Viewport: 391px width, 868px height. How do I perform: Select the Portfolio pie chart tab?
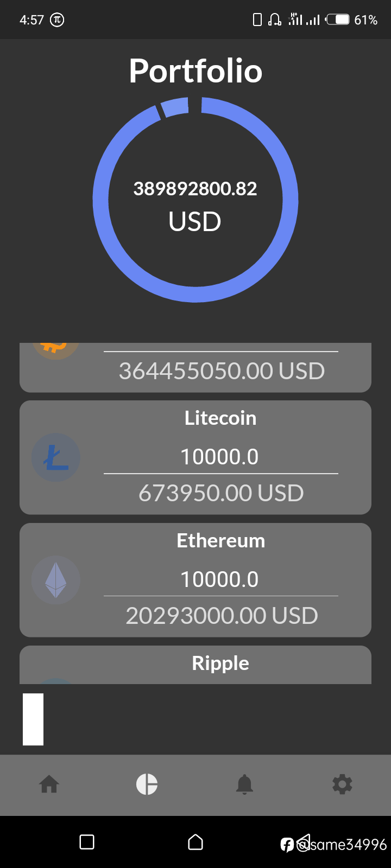coord(147,784)
